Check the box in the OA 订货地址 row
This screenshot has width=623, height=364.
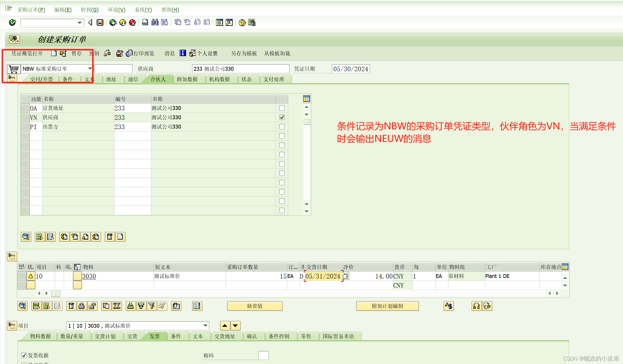click(282, 108)
